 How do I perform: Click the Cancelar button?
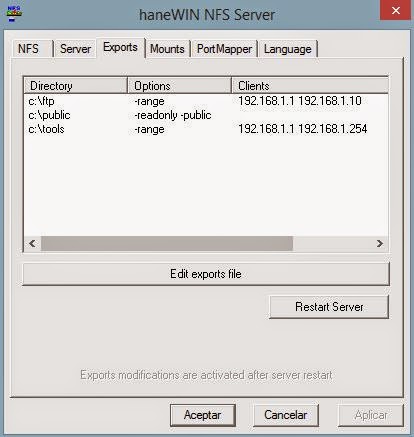(x=286, y=415)
